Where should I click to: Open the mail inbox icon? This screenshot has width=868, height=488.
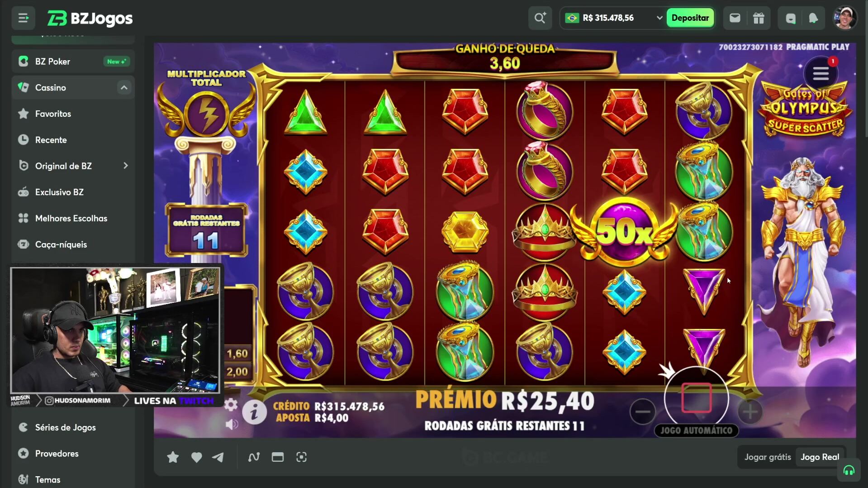tap(735, 18)
